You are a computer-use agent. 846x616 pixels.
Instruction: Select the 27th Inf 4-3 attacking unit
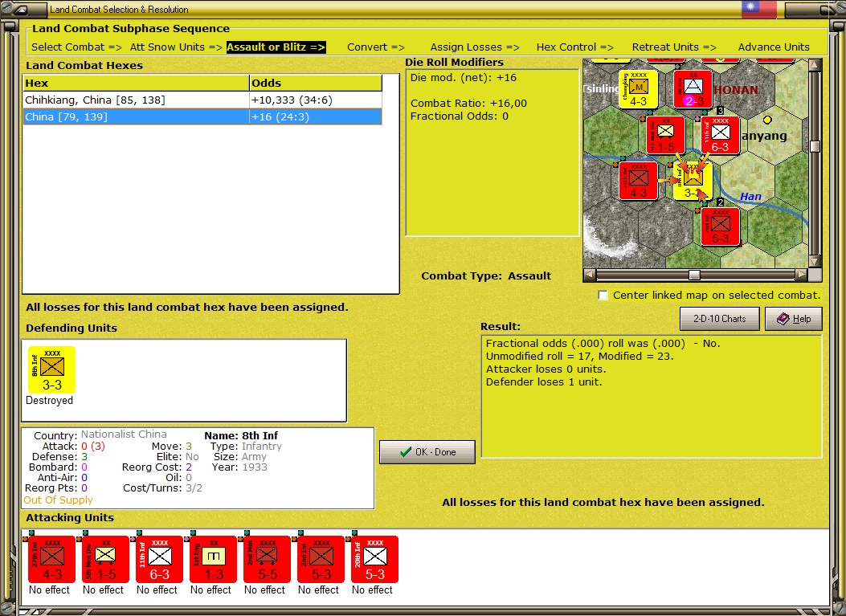tap(51, 559)
